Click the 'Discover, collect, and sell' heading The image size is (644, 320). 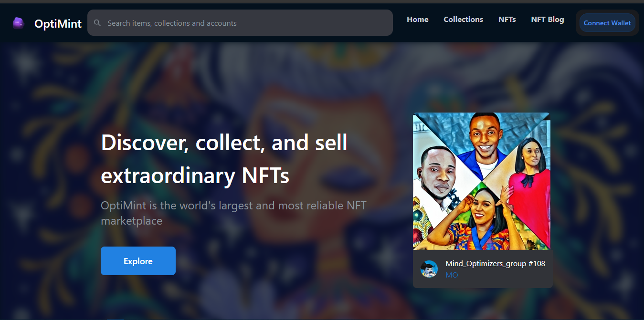click(x=224, y=143)
